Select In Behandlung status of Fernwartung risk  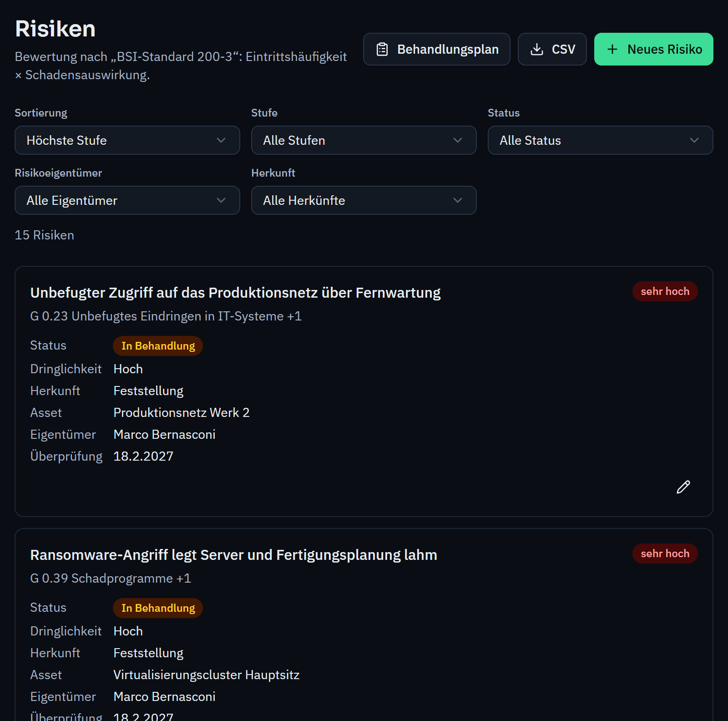tap(158, 346)
